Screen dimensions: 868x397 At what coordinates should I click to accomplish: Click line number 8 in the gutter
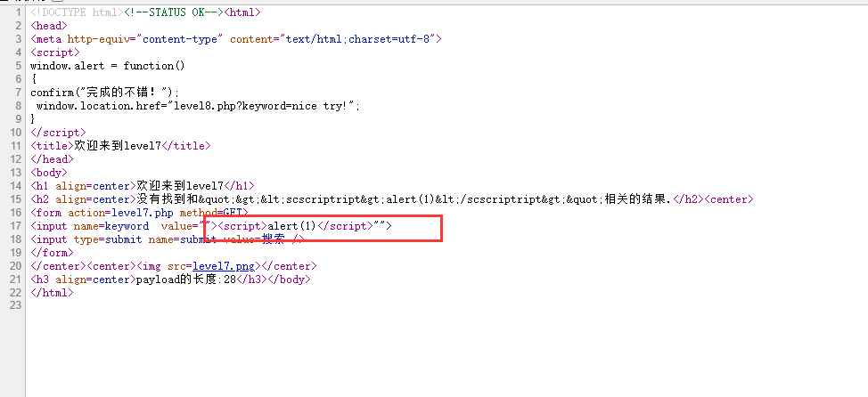[x=19, y=106]
